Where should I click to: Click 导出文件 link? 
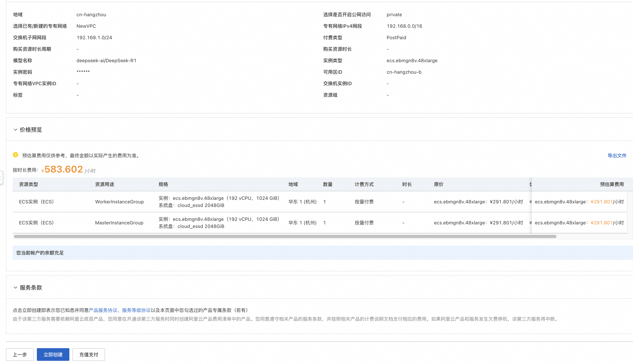tap(617, 155)
